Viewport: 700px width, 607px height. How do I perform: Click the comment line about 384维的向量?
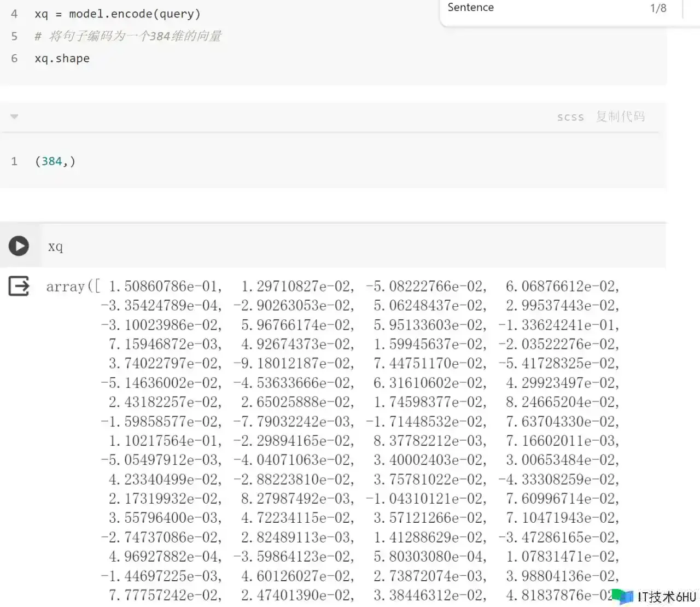(128, 36)
